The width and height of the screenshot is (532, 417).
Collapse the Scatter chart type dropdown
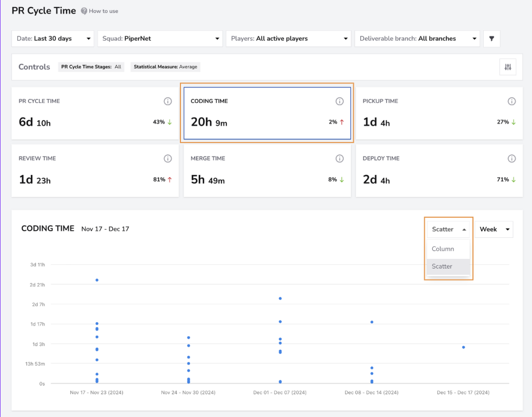(x=448, y=230)
